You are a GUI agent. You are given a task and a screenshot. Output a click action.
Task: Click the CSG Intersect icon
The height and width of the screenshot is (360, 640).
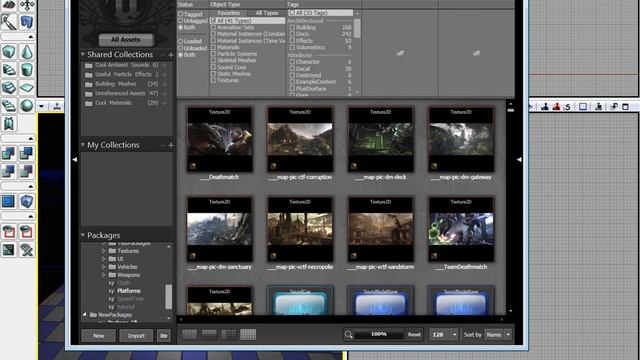click(x=9, y=171)
